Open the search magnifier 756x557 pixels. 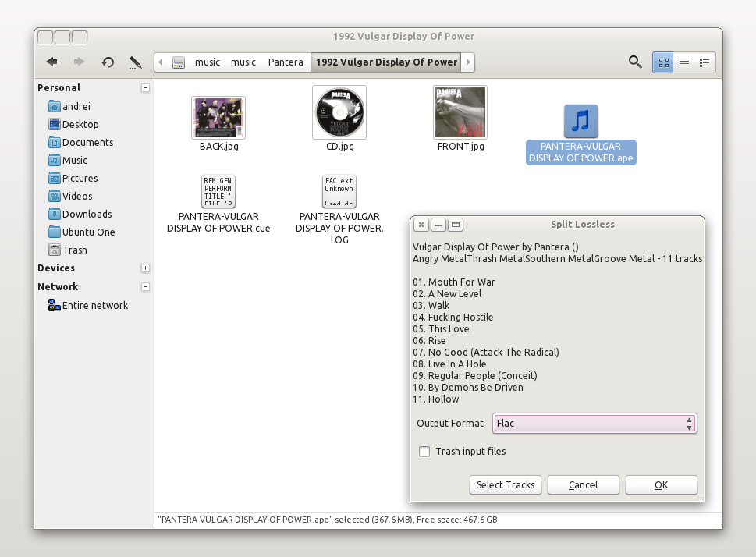tap(635, 62)
